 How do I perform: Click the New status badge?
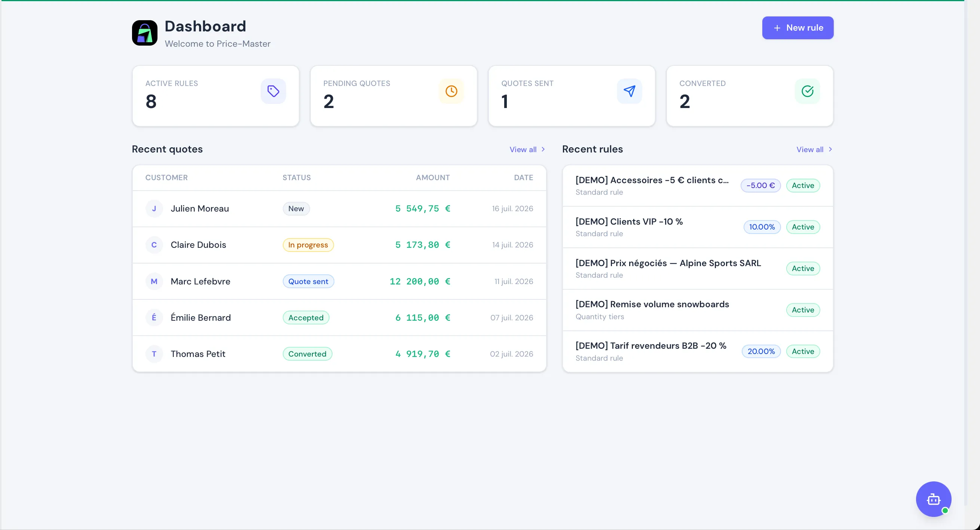pyautogui.click(x=296, y=209)
